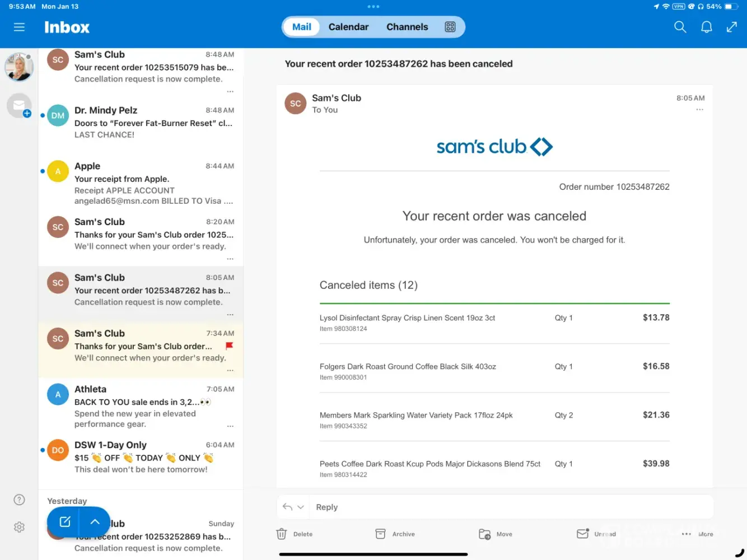Toggle the red flag on Sam's Club 7:34 email

[229, 346]
